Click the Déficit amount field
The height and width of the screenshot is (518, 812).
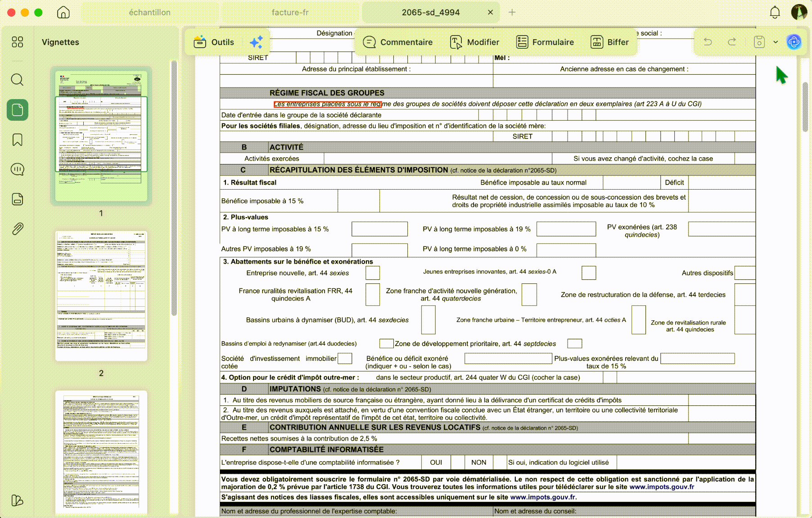point(722,182)
